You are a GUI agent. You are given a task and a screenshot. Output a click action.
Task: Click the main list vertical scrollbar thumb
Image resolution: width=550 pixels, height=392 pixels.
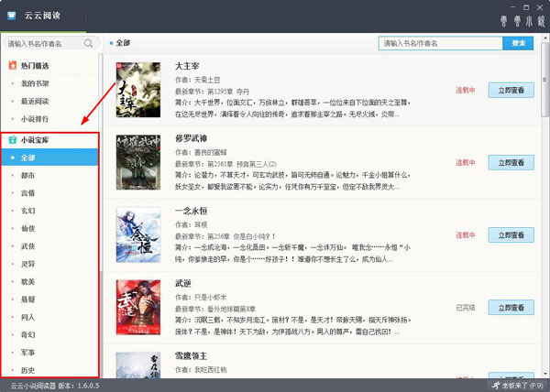(x=544, y=81)
